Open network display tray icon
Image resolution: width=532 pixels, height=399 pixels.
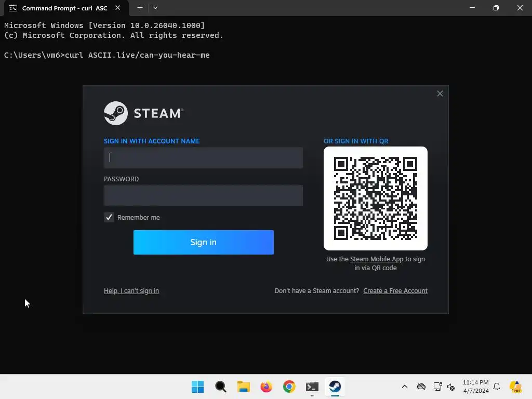click(x=437, y=387)
